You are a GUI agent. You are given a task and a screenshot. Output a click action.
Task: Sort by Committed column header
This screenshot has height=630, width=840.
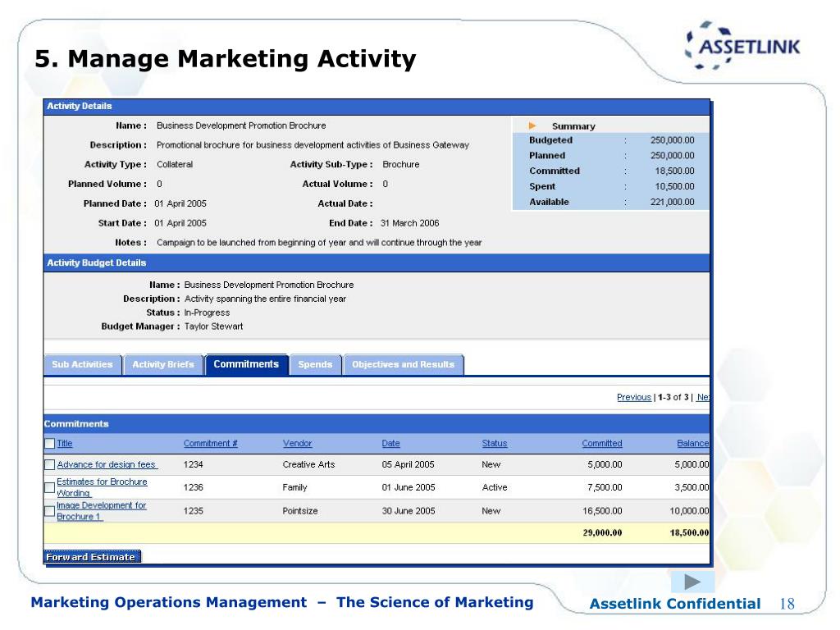tap(602, 444)
